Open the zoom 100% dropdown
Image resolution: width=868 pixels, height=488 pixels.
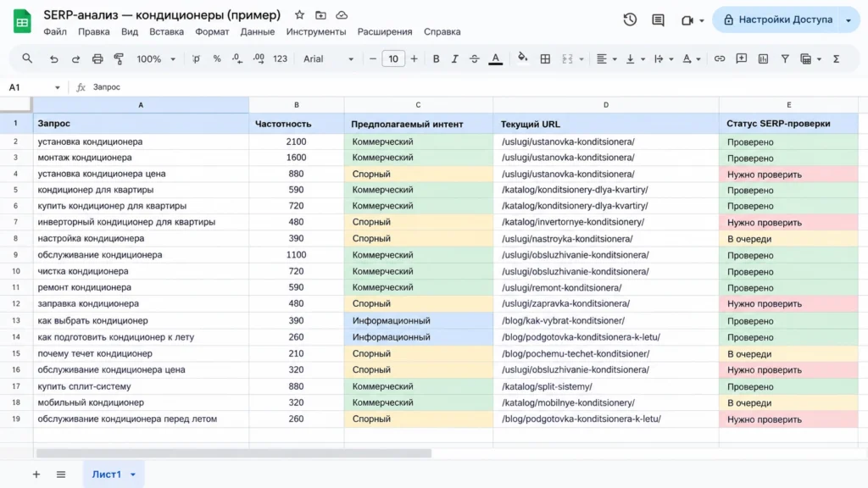click(156, 58)
